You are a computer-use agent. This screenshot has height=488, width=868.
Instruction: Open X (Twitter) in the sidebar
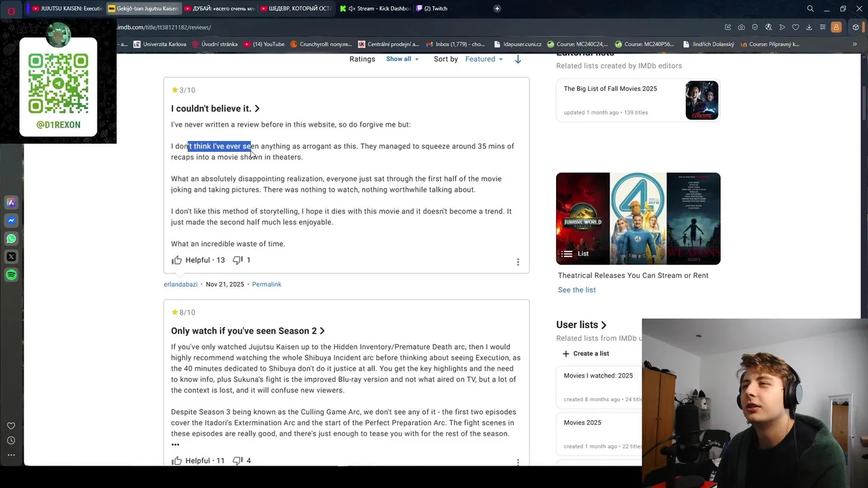click(11, 257)
